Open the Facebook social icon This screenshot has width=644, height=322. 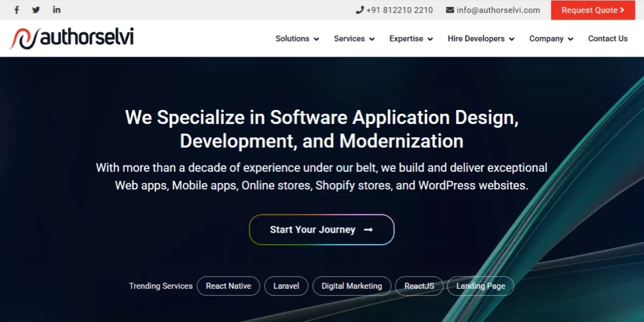[16, 10]
